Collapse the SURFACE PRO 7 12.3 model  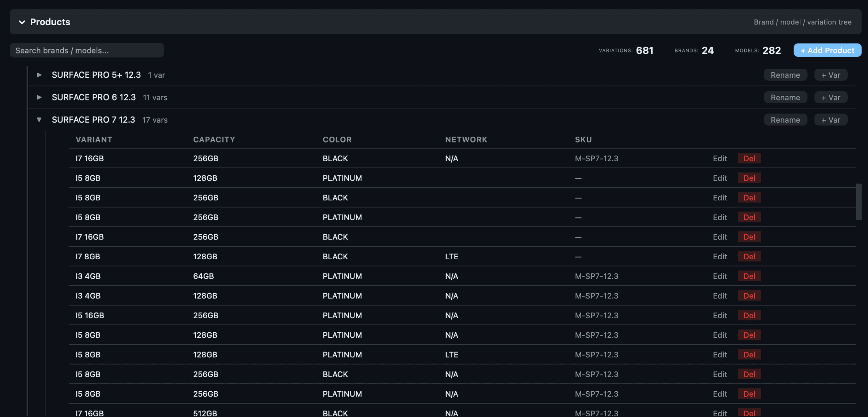39,120
